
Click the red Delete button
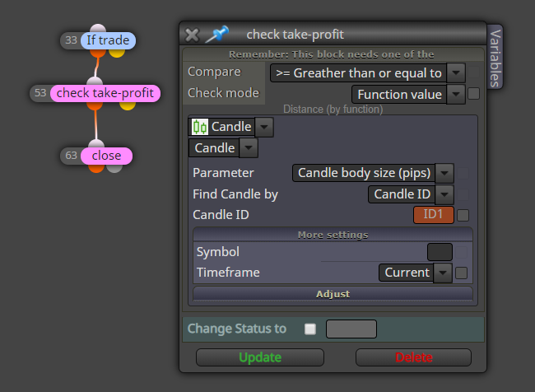tap(413, 357)
